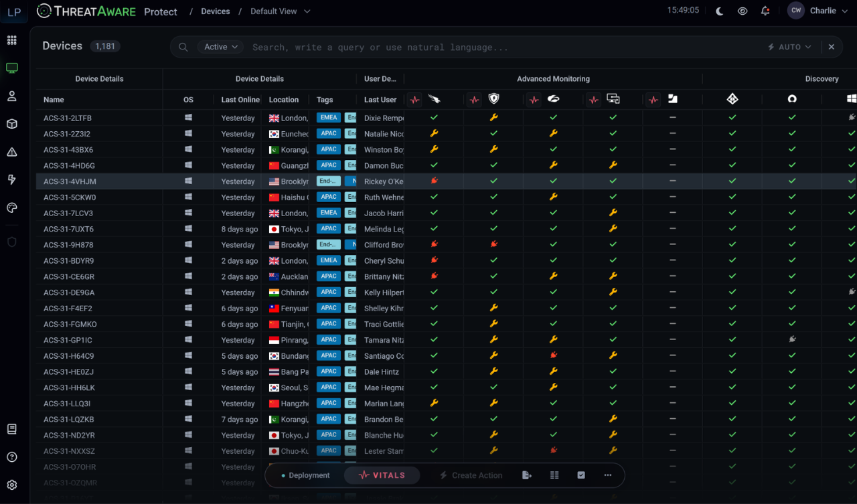Open the notifications bell
Screen dimensions: 857x504
[x=765, y=11]
